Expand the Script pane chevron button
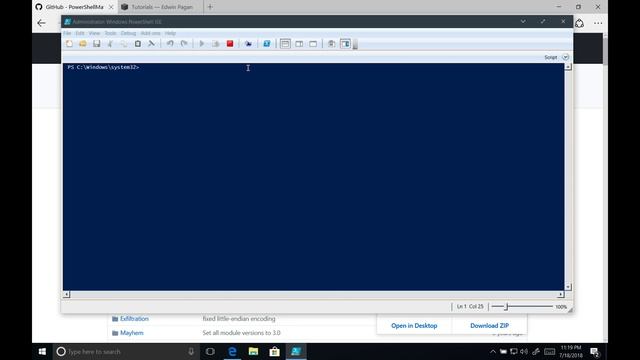Screen dimensions: 640x360 coord(565,57)
